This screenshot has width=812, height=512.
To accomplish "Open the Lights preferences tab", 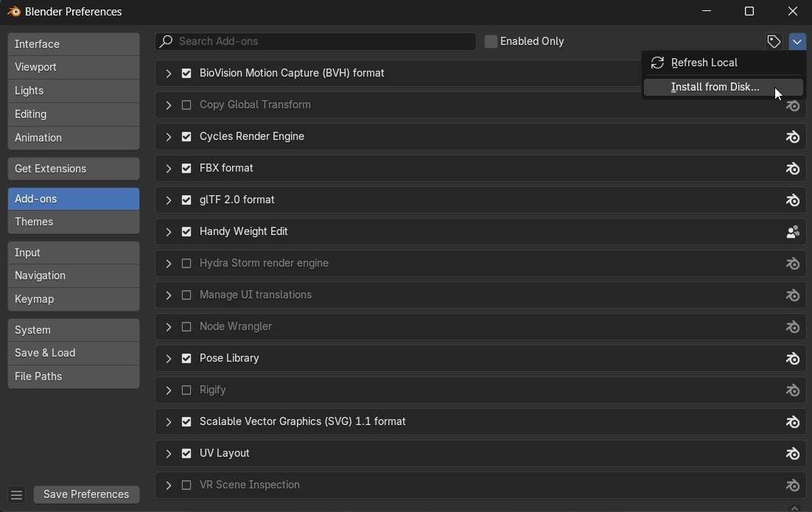I will click(x=74, y=91).
